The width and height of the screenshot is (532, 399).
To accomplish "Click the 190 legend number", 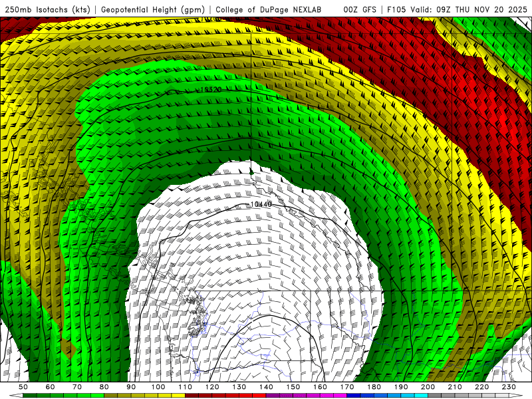I will [401, 387].
